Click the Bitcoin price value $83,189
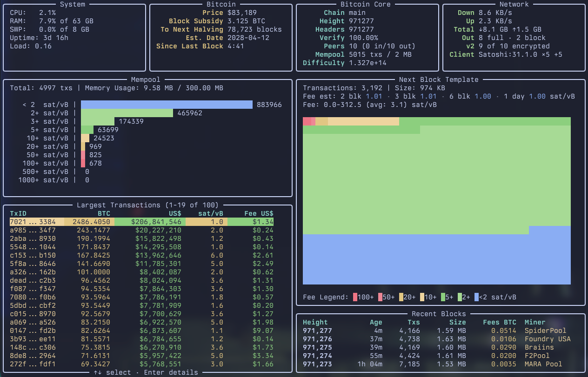This screenshot has width=588, height=377. click(242, 13)
